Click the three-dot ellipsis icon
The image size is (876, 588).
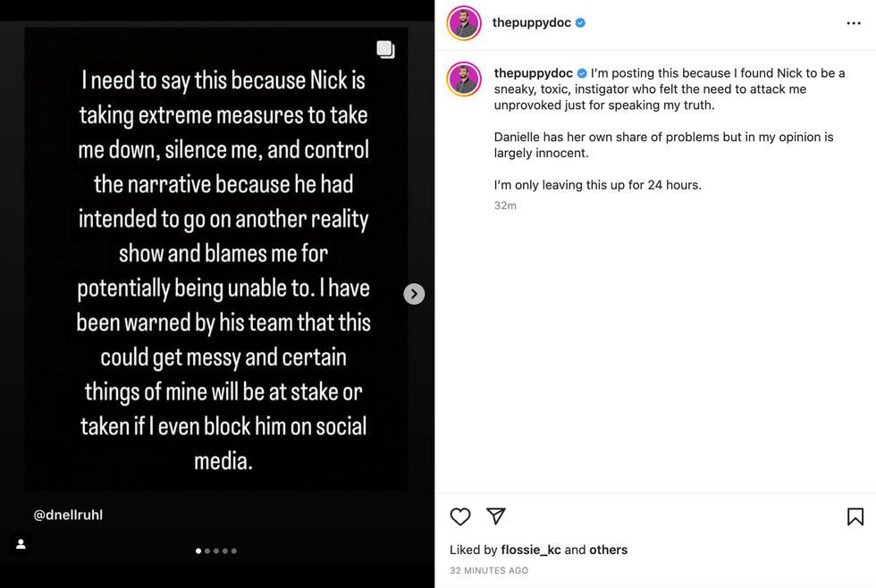coord(854,22)
